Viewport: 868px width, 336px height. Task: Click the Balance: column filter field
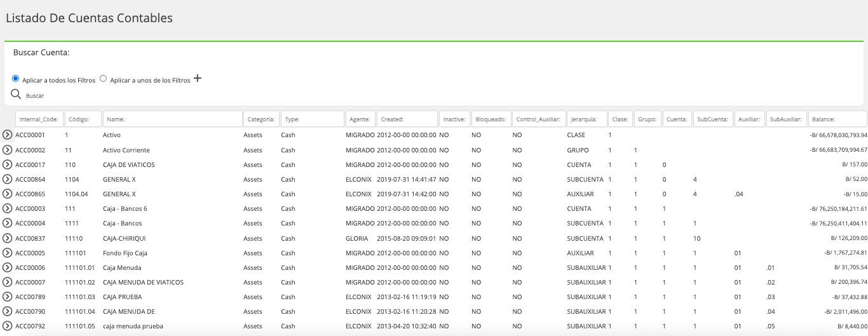(x=837, y=119)
